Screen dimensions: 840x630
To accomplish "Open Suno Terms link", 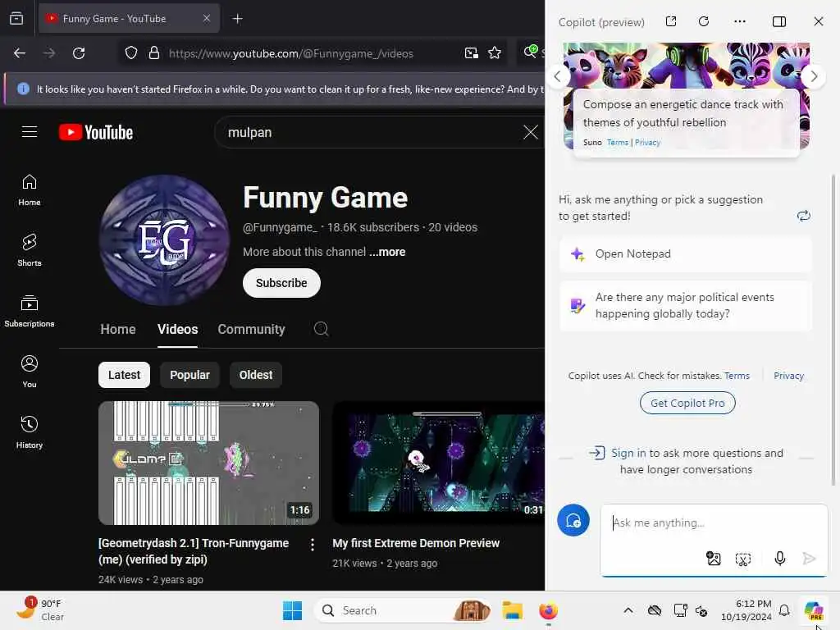I will click(x=618, y=143).
